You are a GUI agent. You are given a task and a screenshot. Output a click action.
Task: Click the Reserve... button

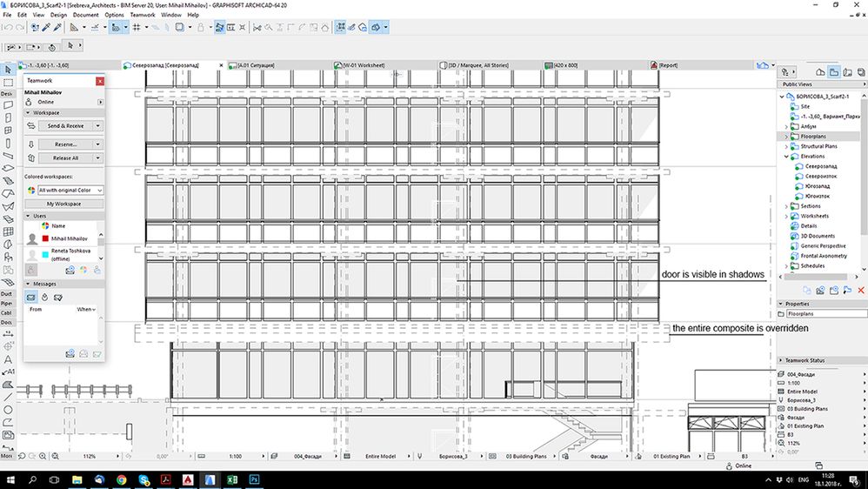(65, 144)
